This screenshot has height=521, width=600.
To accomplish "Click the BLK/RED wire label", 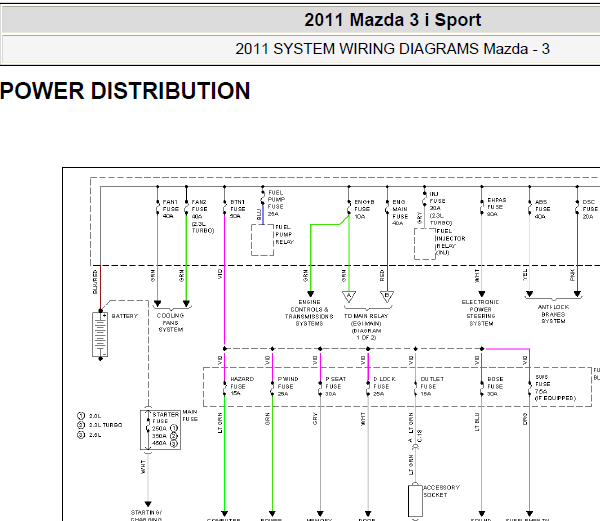I will point(95,282).
